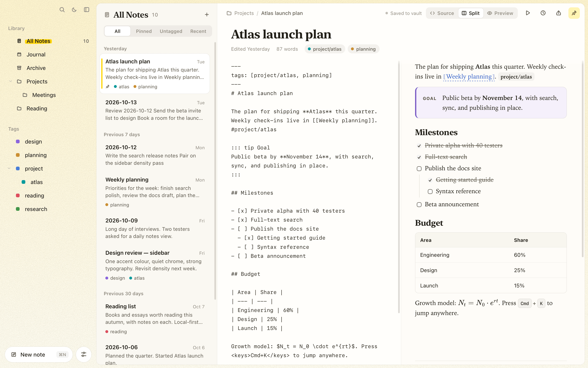
Task: Uncheck Private alpha with 40 testers
Action: click(419, 146)
